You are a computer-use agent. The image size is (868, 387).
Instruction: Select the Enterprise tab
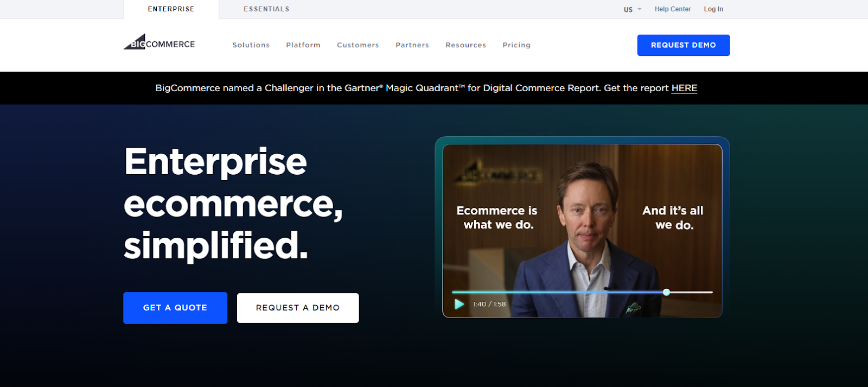pyautogui.click(x=171, y=9)
